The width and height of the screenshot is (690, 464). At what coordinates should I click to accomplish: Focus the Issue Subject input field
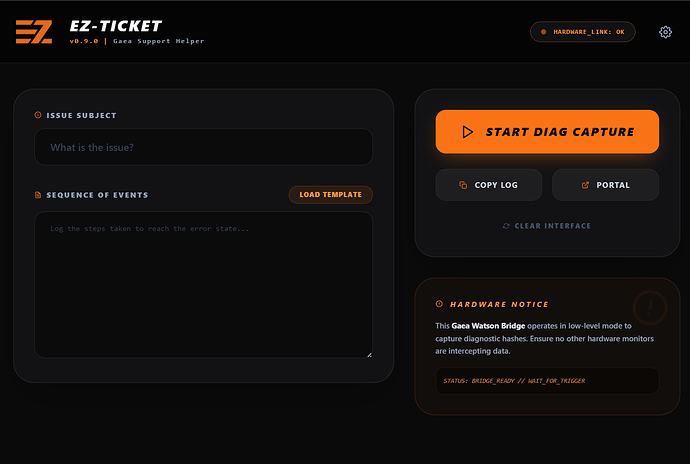pos(203,148)
